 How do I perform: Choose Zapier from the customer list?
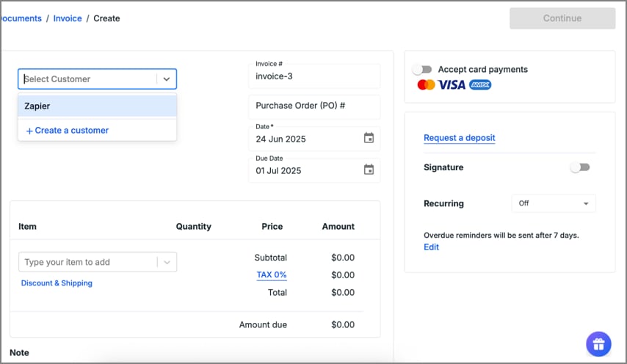[97, 106]
